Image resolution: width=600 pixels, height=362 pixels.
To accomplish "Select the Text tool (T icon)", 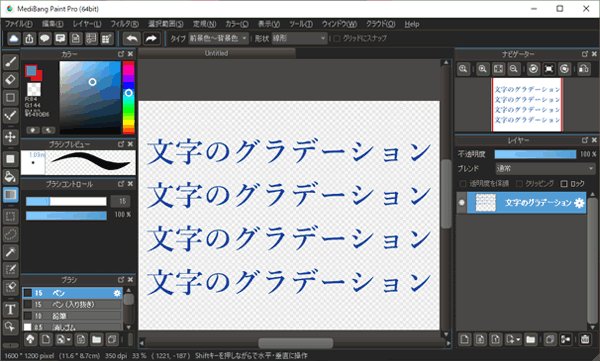I will 10,309.
